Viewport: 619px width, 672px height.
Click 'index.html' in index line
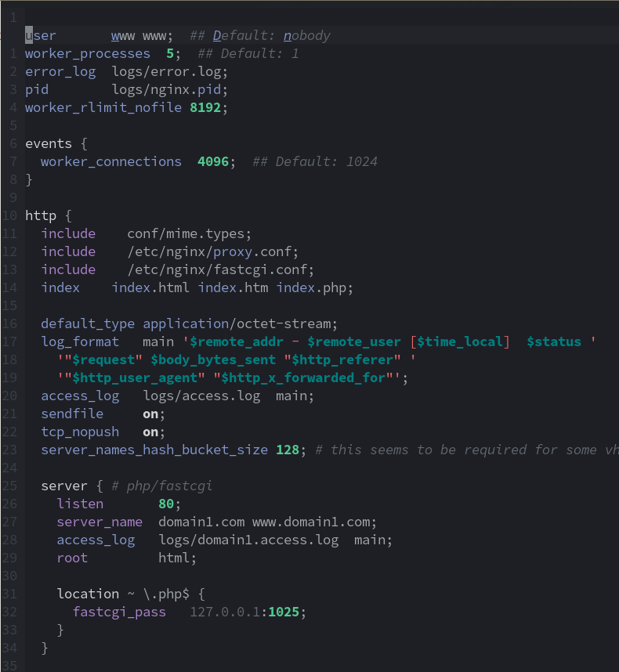point(150,287)
